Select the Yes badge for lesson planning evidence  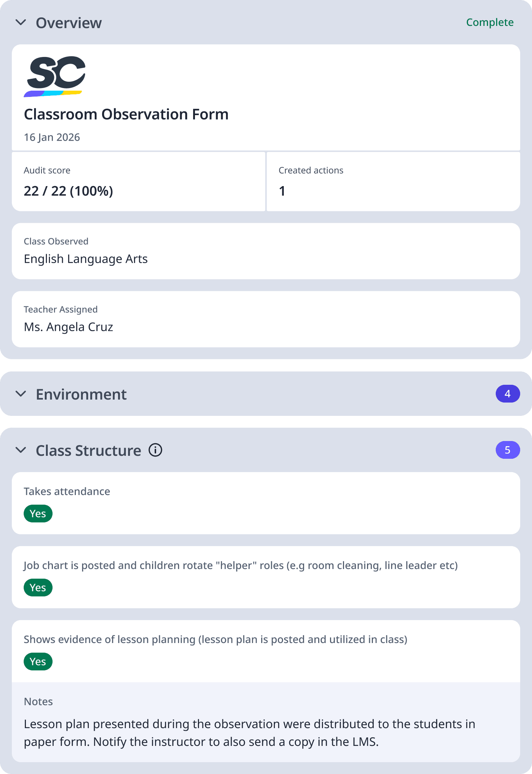pyautogui.click(x=38, y=661)
